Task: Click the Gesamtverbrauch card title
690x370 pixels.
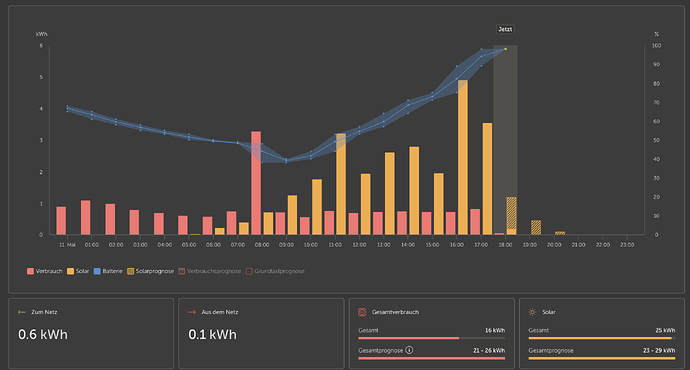Action: point(395,312)
